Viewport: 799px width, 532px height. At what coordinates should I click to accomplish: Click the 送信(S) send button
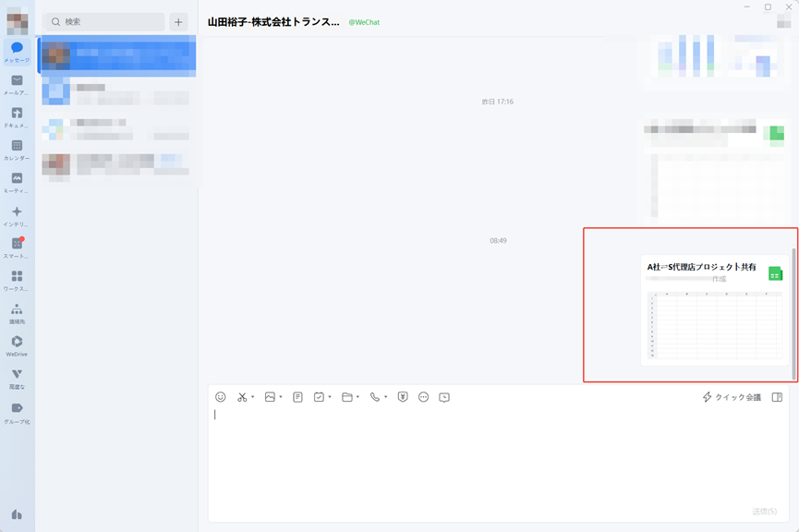point(764,511)
